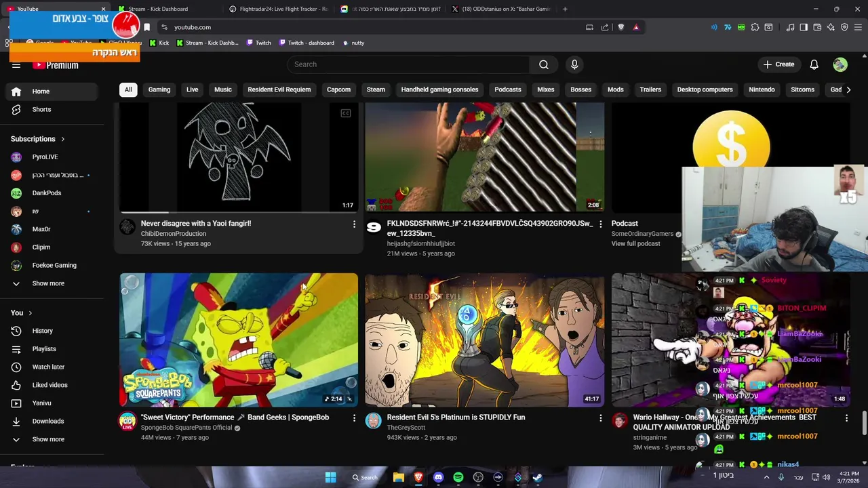Open the YouTube sidebar hamburger menu
The width and height of the screenshot is (868, 488).
point(16,65)
